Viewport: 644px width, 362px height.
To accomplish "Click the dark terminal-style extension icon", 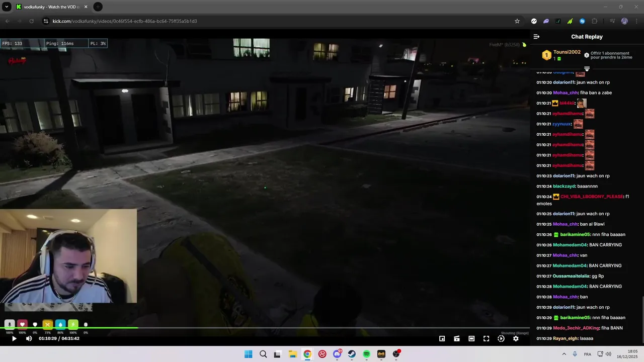I will point(558,21).
